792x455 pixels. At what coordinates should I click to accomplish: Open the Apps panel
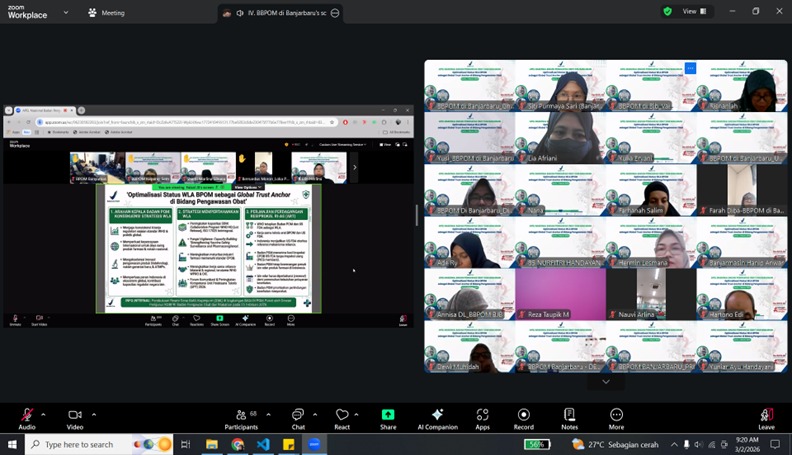[482, 415]
